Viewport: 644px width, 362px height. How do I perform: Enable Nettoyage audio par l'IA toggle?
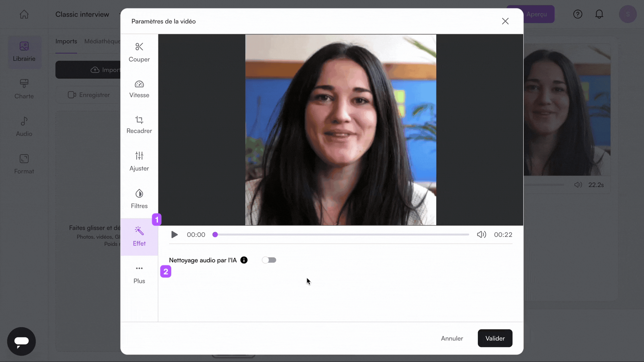269,260
